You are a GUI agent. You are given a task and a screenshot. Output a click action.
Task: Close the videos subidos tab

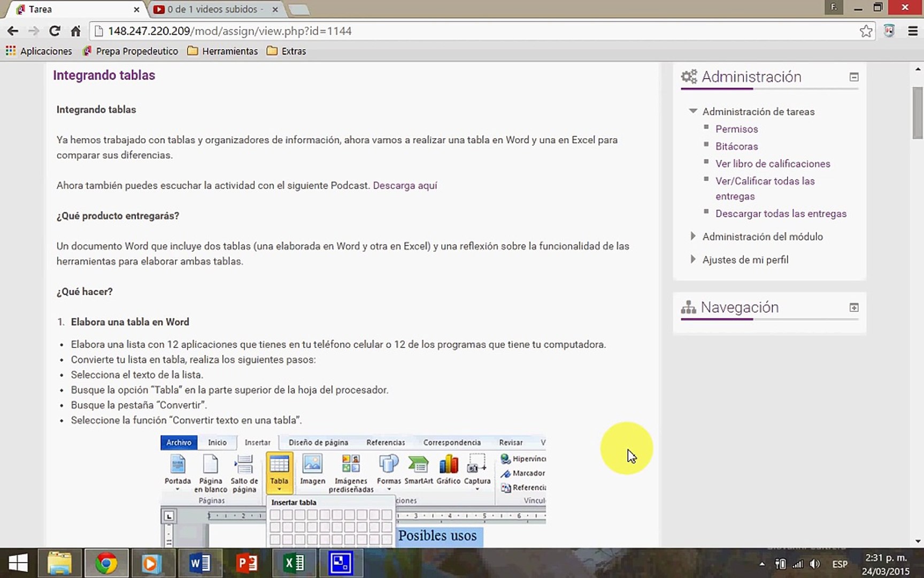(275, 9)
